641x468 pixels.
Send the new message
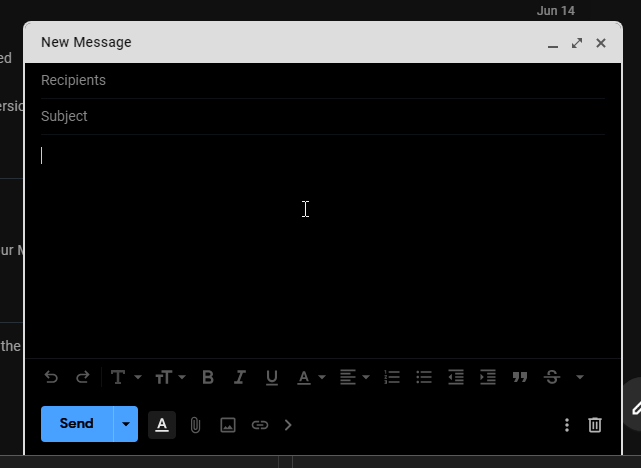pos(77,423)
